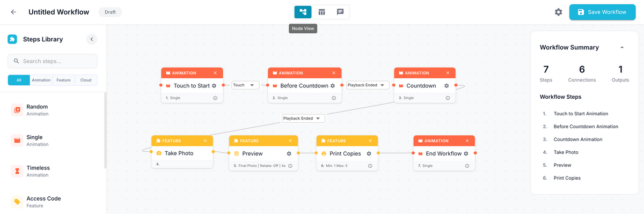Viewport: 644px width, 214px height.
Task: Click the Untitled Workflow title
Action: (60, 12)
